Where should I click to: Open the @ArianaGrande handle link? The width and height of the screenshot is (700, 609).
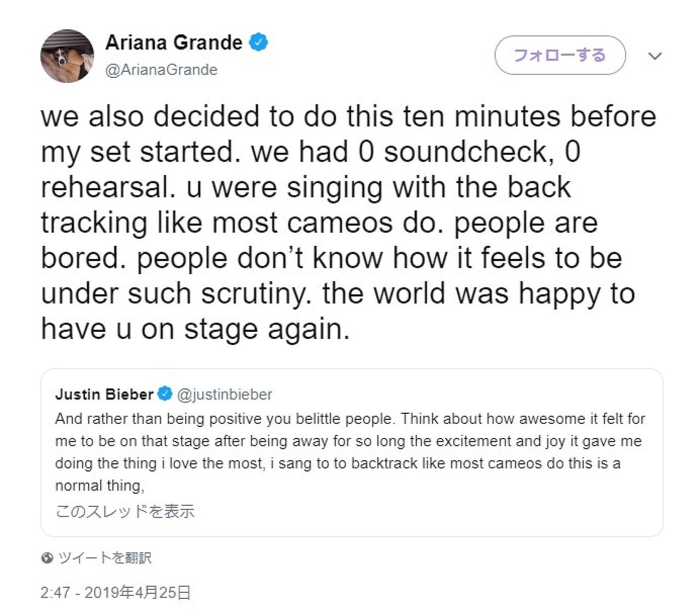[x=161, y=70]
